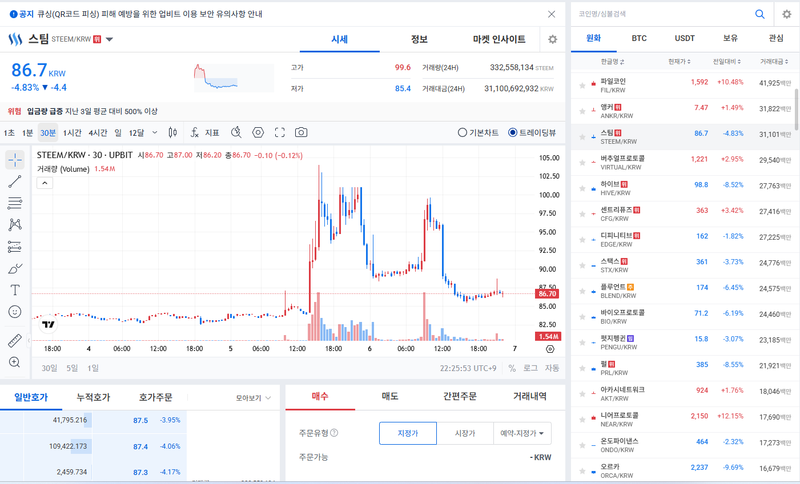Open the BTC market tab
Image resolution: width=800 pixels, height=484 pixels.
[x=639, y=38]
